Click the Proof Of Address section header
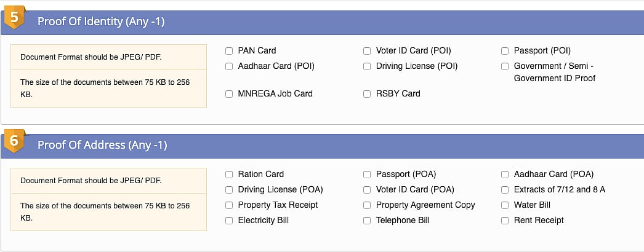This screenshot has height=252, width=644. [102, 146]
